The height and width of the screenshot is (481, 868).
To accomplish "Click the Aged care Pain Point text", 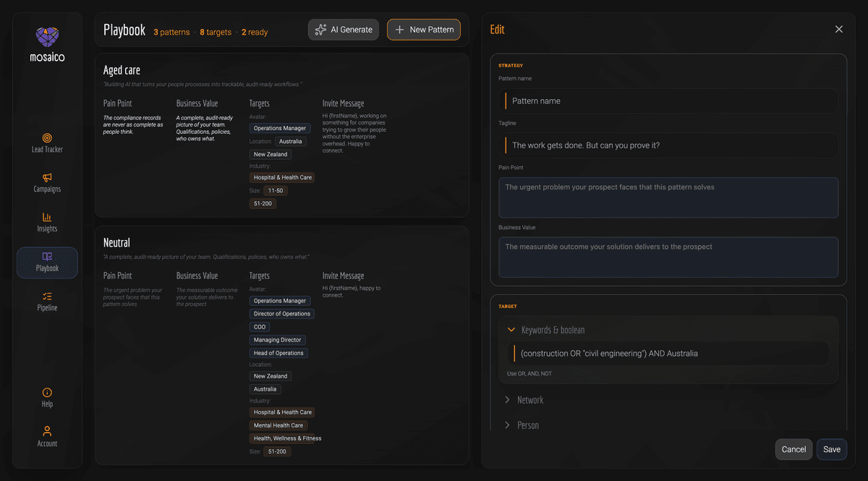I will click(133, 125).
